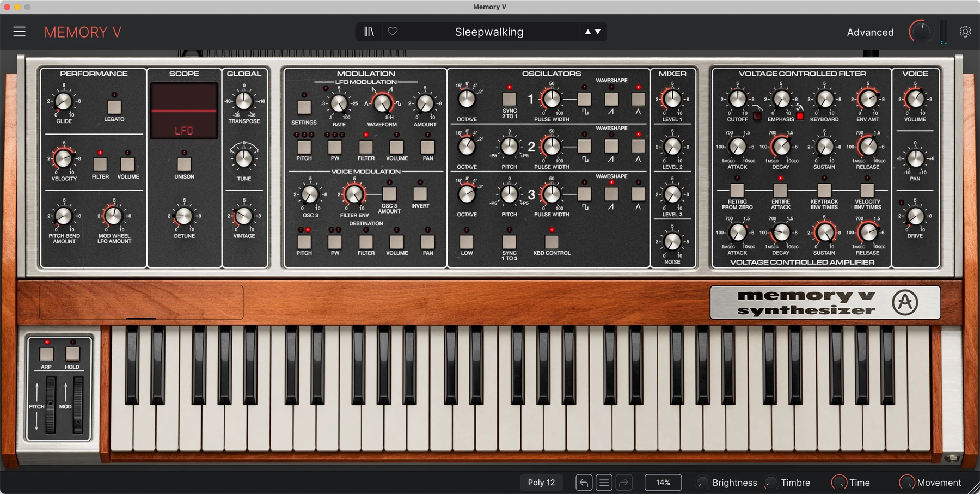The image size is (980, 494).
Task: Open the Advanced panel
Action: (x=870, y=32)
